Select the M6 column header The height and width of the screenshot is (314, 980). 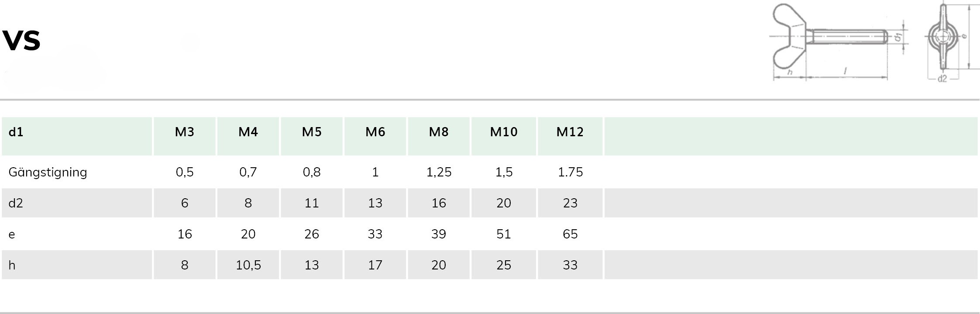click(375, 132)
